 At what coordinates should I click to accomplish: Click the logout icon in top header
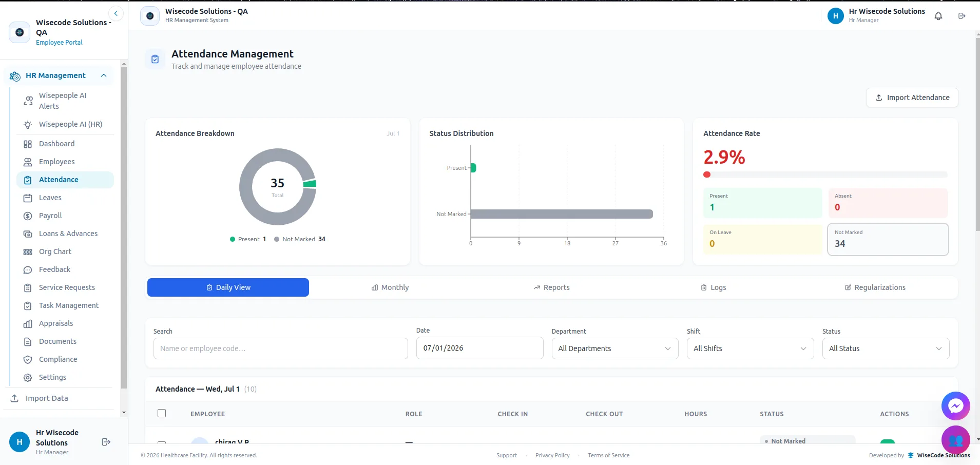click(962, 16)
